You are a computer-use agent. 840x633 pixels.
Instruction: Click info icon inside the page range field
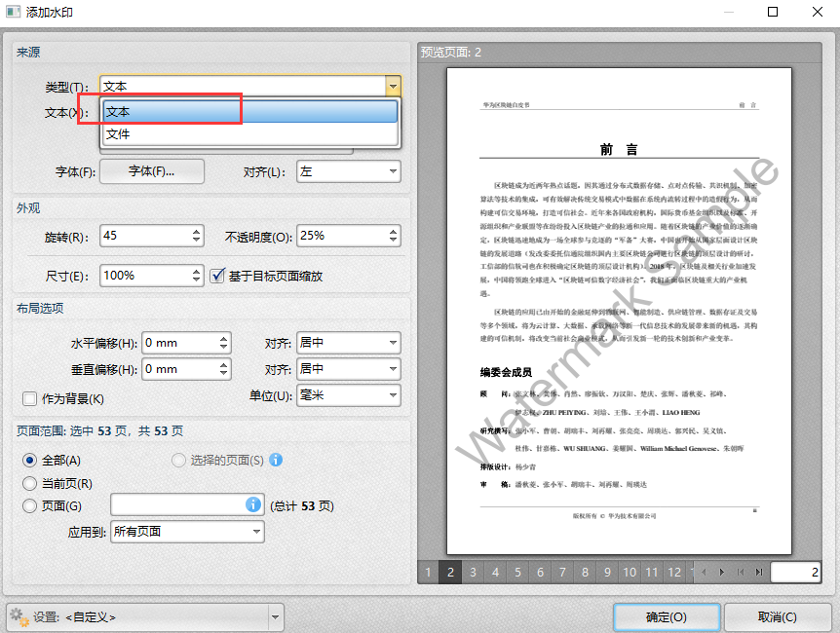pyautogui.click(x=253, y=504)
